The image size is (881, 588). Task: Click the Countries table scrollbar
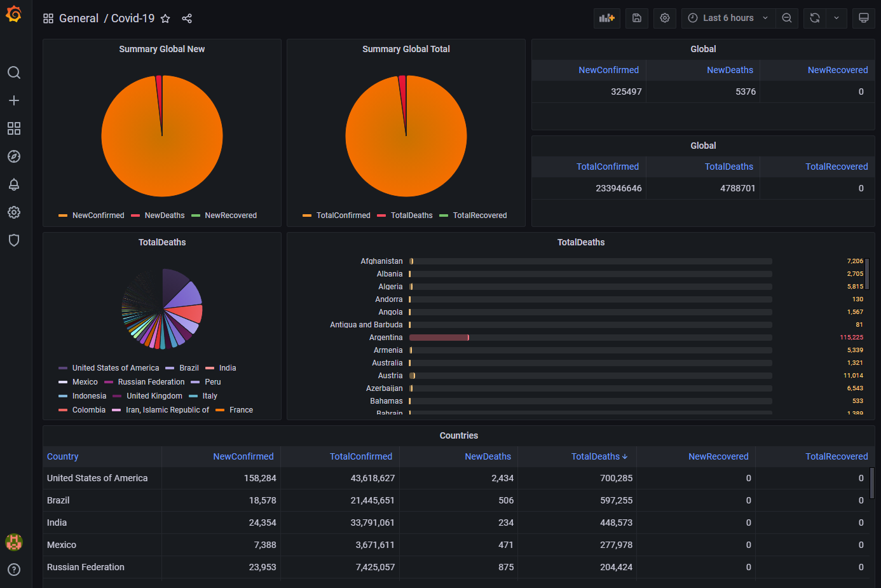click(x=871, y=483)
